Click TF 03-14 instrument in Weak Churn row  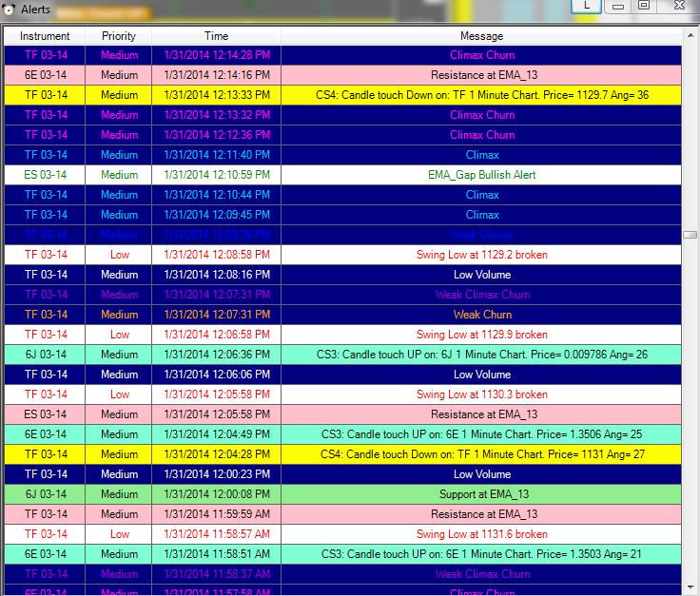click(x=45, y=315)
